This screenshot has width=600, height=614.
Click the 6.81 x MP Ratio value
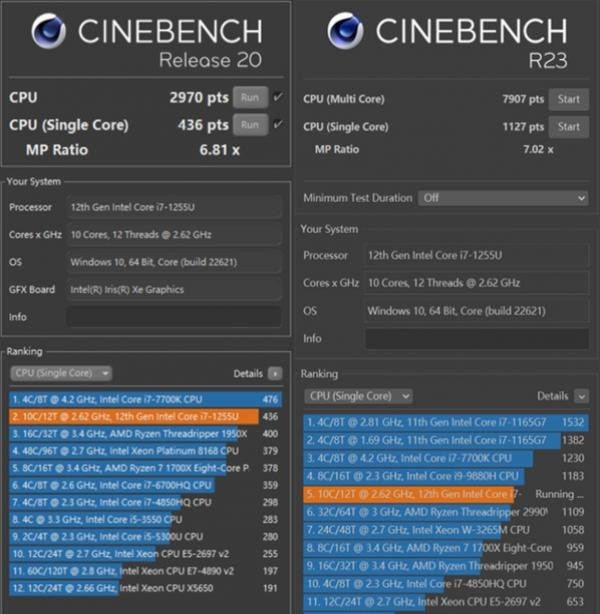point(219,150)
